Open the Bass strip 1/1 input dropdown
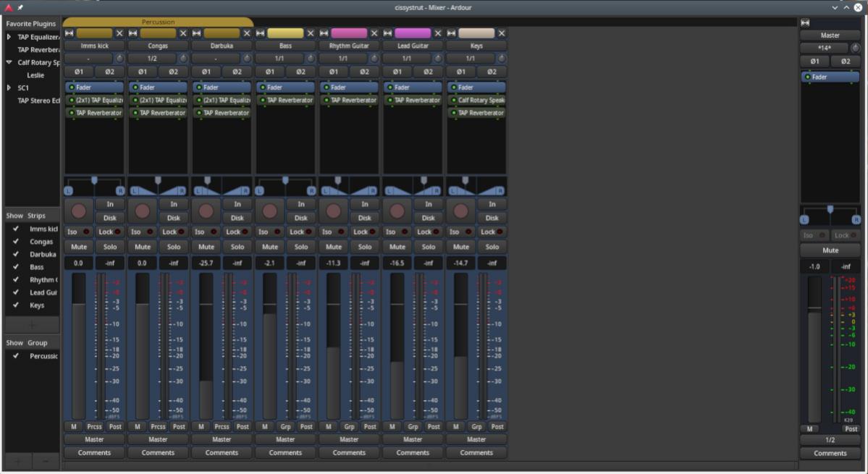The image size is (868, 474). 279,59
